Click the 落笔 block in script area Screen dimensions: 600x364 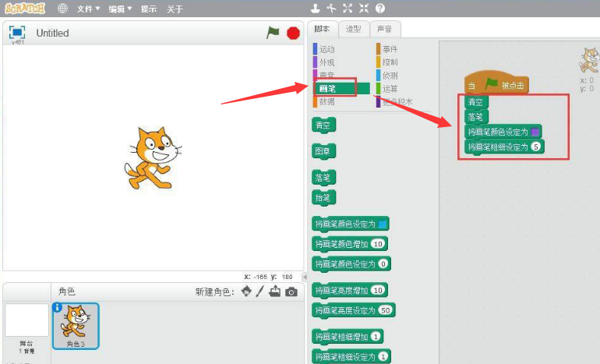point(476,117)
